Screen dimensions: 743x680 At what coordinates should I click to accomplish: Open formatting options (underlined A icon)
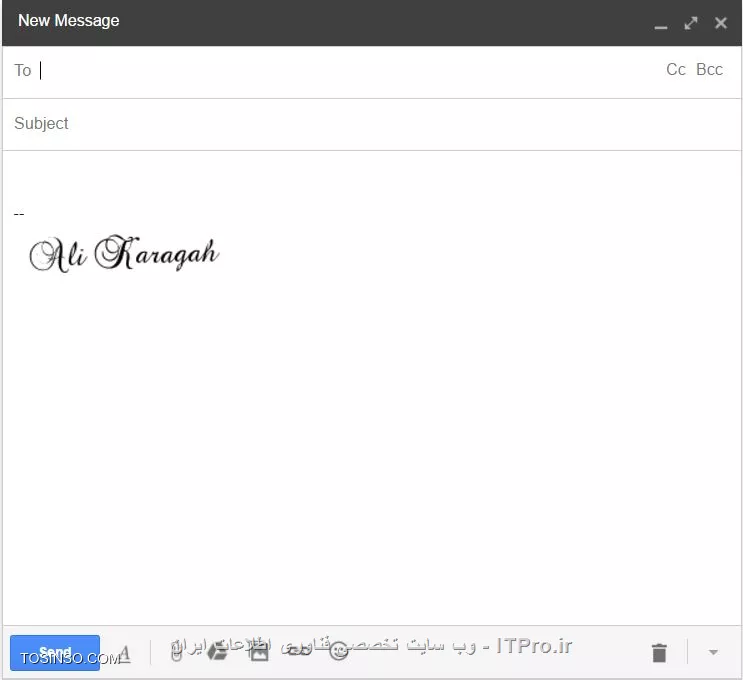[124, 653]
